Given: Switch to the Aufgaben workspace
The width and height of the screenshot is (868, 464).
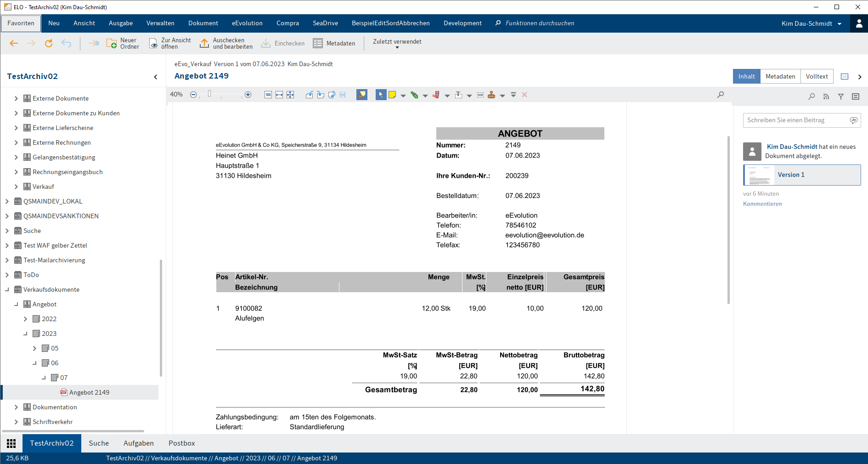Looking at the screenshot, I should click(139, 443).
